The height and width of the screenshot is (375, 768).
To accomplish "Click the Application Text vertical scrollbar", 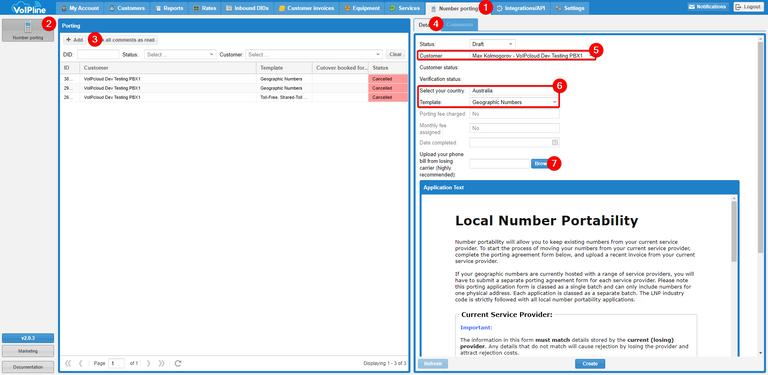I will (734, 231).
